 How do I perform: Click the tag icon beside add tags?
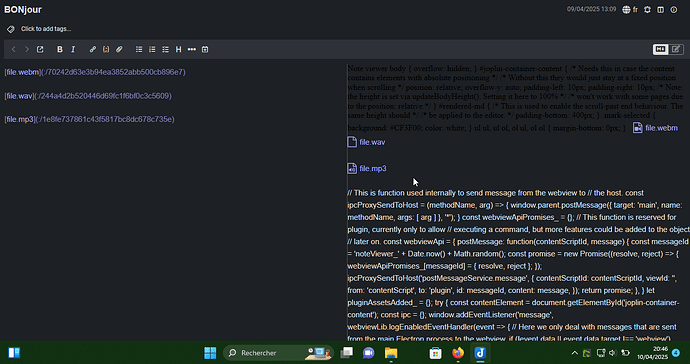11,29
